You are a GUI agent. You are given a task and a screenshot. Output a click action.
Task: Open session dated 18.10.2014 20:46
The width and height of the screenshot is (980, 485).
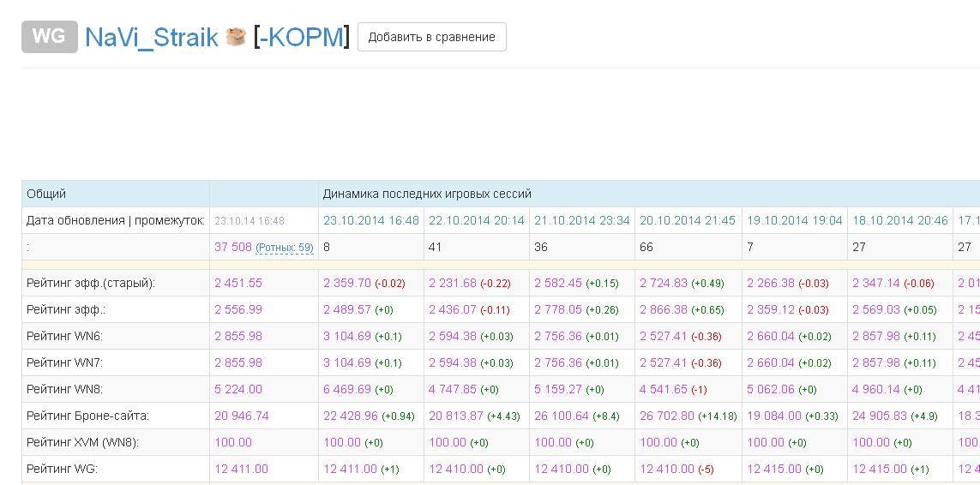pyautogui.click(x=900, y=220)
